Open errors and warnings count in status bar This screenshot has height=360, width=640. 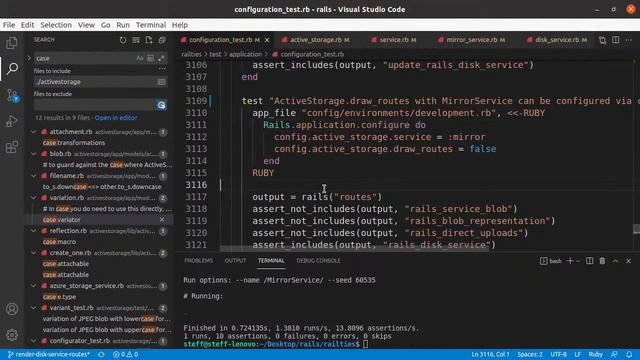point(125,354)
